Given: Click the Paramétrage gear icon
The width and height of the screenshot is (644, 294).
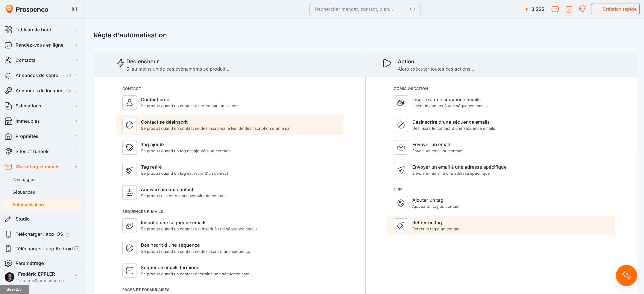Looking at the screenshot, I should 8,263.
